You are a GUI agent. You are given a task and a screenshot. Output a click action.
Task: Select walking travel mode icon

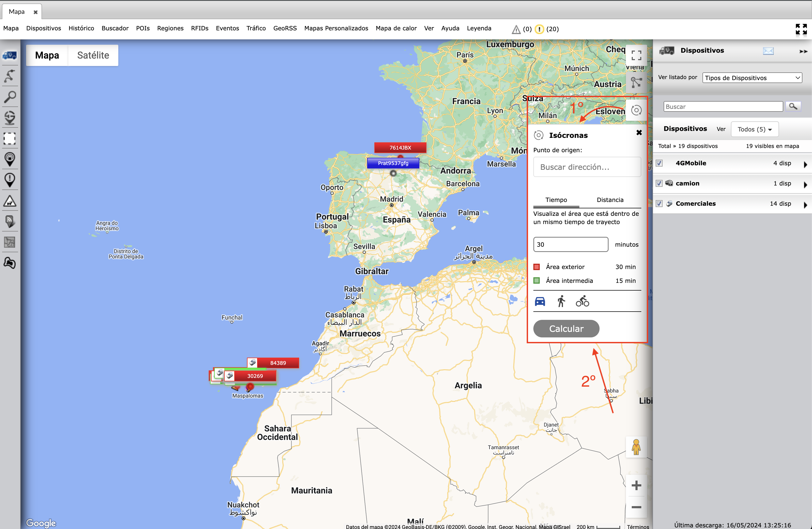coord(561,301)
